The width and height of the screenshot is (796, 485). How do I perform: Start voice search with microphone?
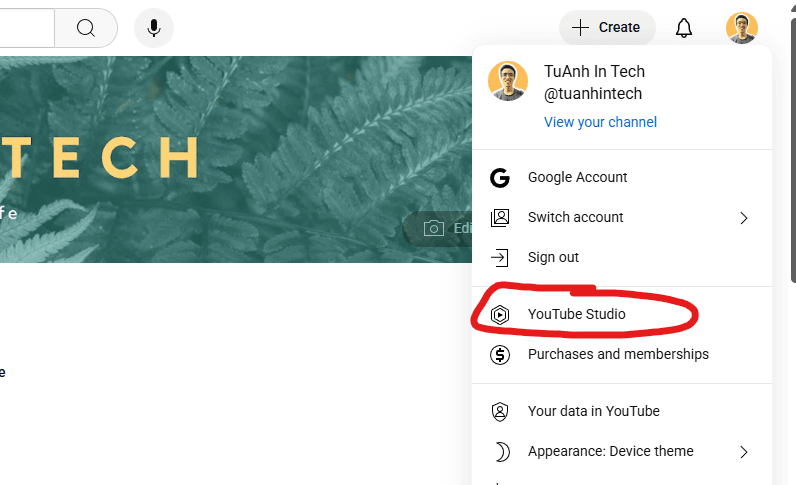click(x=154, y=27)
